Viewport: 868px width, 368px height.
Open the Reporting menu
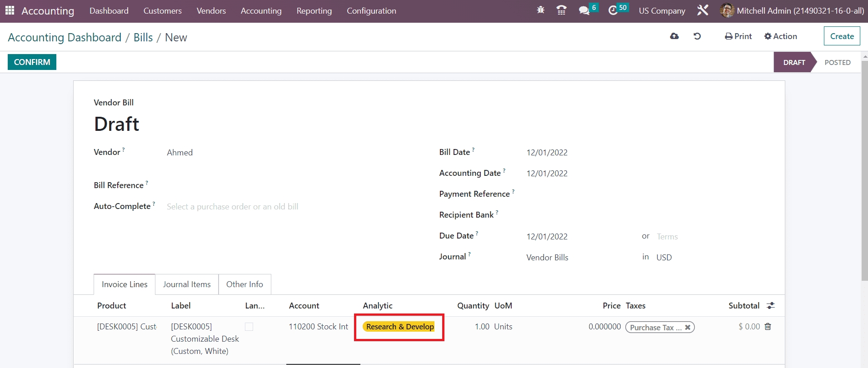pos(314,11)
